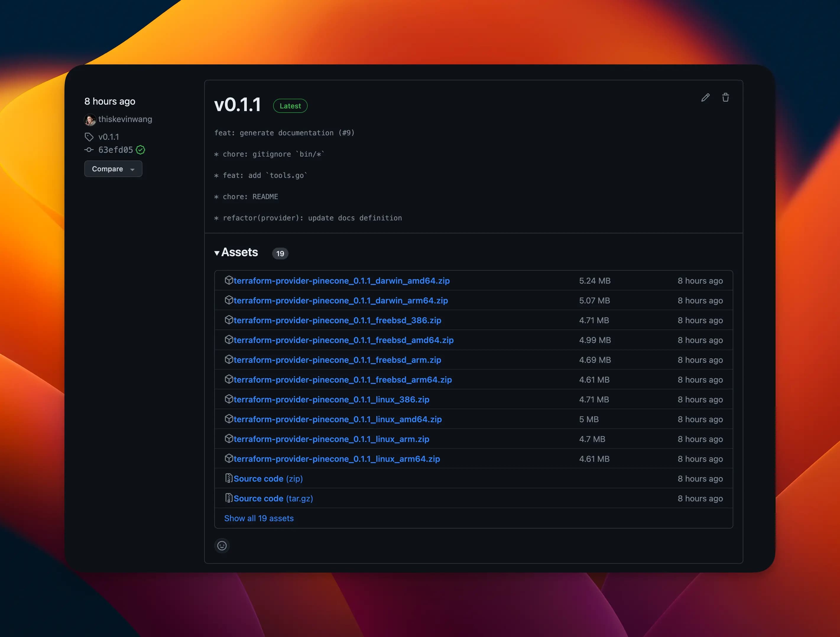Click file-zip icon for Source code (zip)
Viewport: 840px width, 637px height.
point(228,478)
